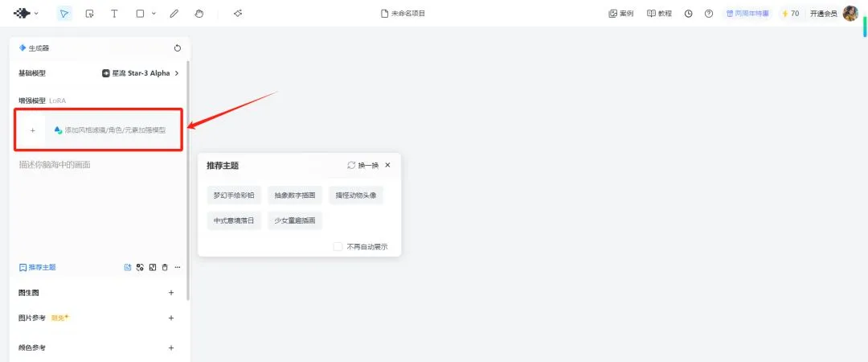868x362 pixels.
Task: Open the app logo main menu
Action: (x=26, y=14)
